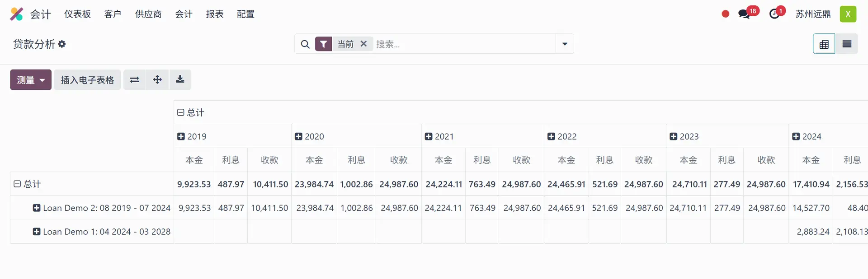868x279 pixels.
Task: Open the settings gear beside 贷款分析
Action: [62, 44]
